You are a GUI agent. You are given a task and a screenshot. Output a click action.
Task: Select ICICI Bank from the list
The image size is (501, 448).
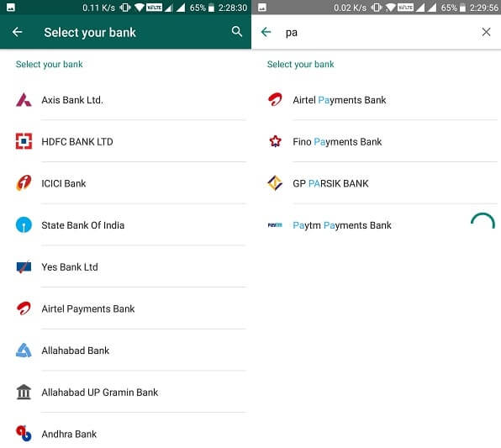click(x=125, y=183)
